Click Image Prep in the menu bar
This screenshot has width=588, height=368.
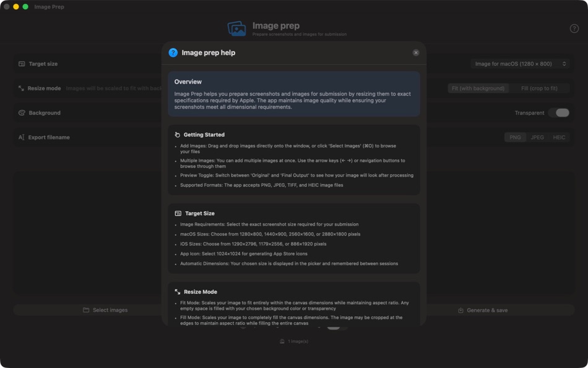pos(50,6)
